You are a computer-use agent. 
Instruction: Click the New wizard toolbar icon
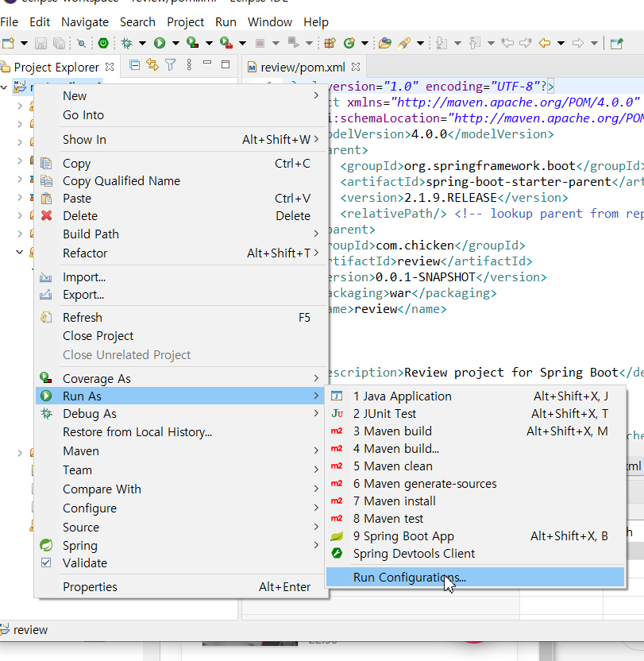tap(9, 43)
